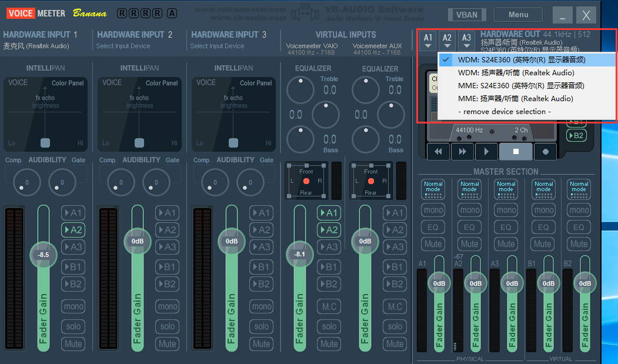Click Hardware Input 1 Intellipan position handle
Image resolution: width=618 pixels, height=364 pixels.
45,143
